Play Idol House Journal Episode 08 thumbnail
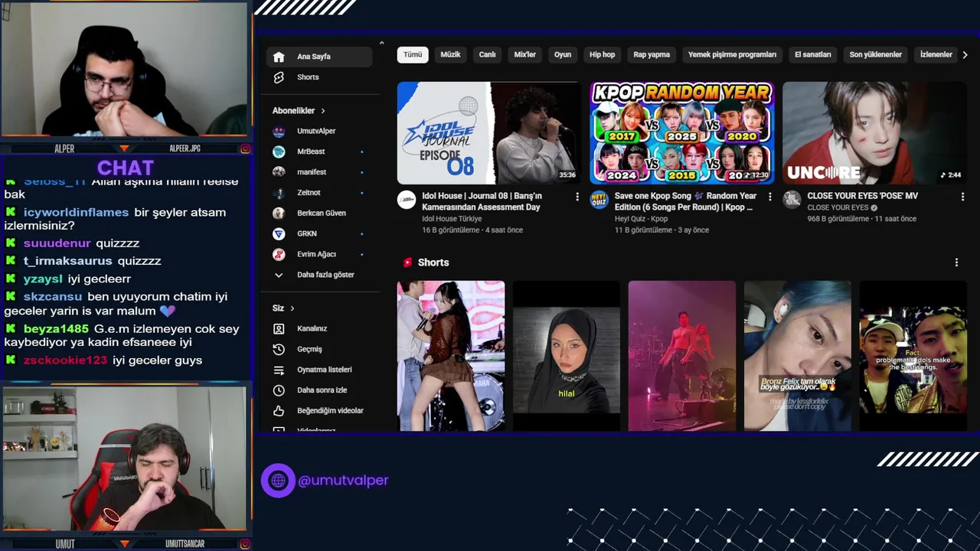The height and width of the screenshot is (551, 980). [488, 133]
